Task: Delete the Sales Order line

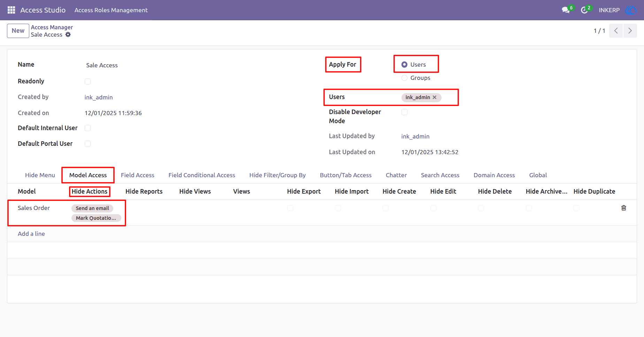Action: (624, 208)
